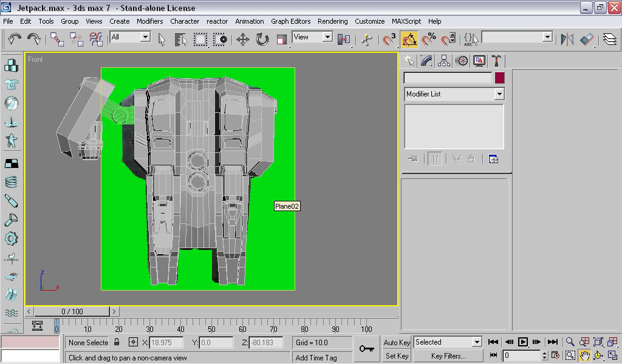Click the object color swatch

pyautogui.click(x=499, y=78)
